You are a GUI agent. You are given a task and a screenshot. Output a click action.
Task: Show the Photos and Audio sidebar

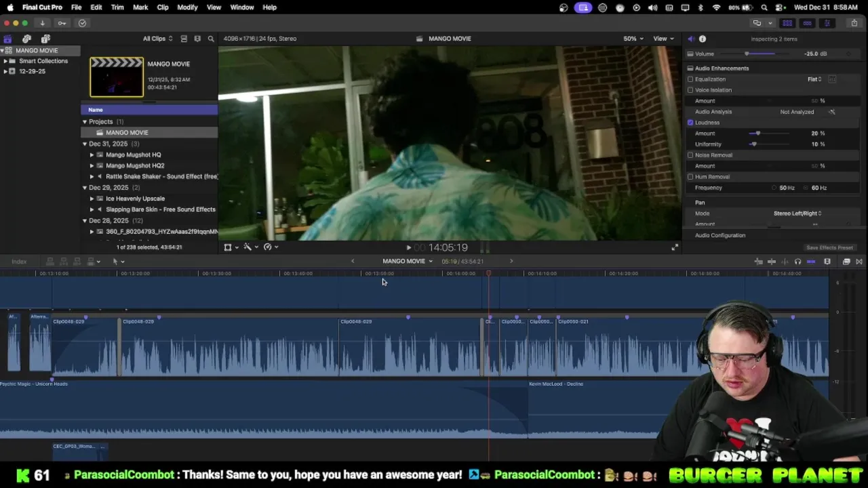point(26,39)
